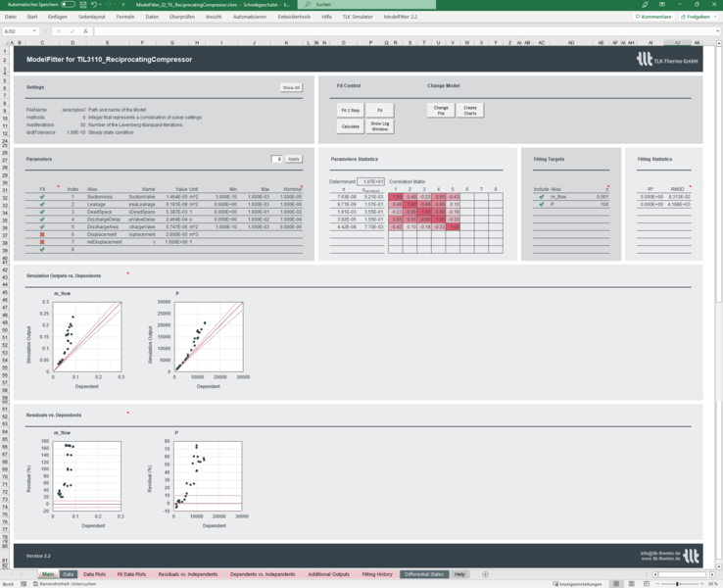Click the accessibility status icon 'Barrierefreiheit'
The height and width of the screenshot is (588, 723).
click(35, 584)
